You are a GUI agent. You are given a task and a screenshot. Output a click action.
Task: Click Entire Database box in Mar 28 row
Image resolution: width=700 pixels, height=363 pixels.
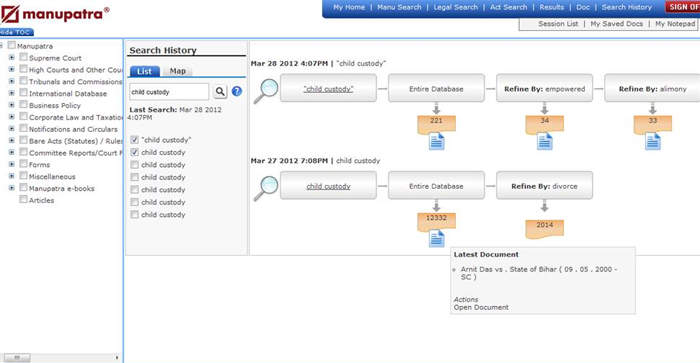(x=436, y=88)
